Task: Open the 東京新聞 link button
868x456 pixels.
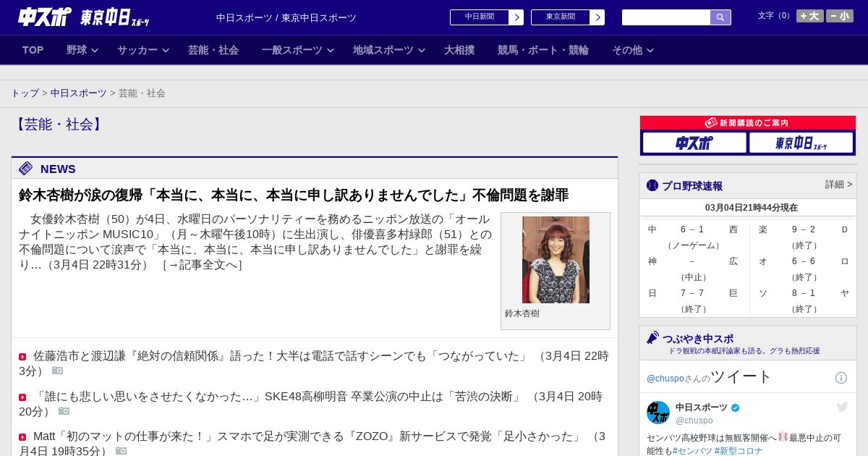Action: coord(561,17)
